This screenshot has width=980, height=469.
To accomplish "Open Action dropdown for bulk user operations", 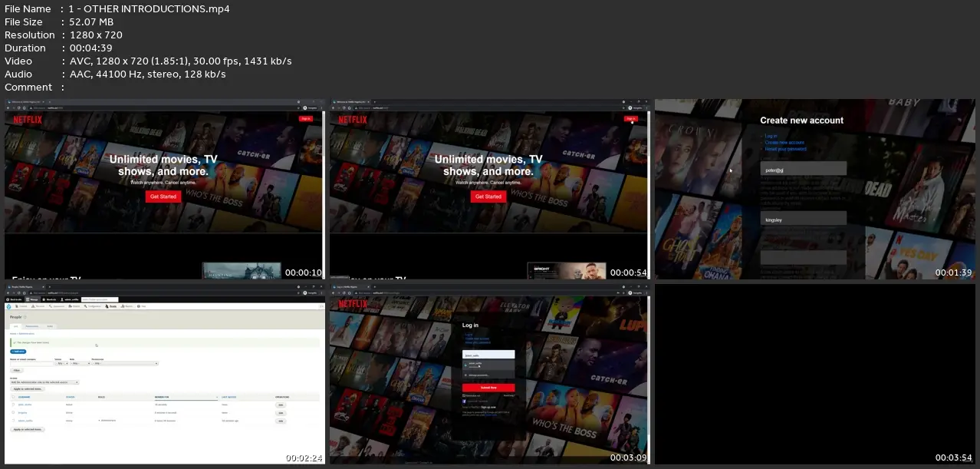I will click(44, 382).
